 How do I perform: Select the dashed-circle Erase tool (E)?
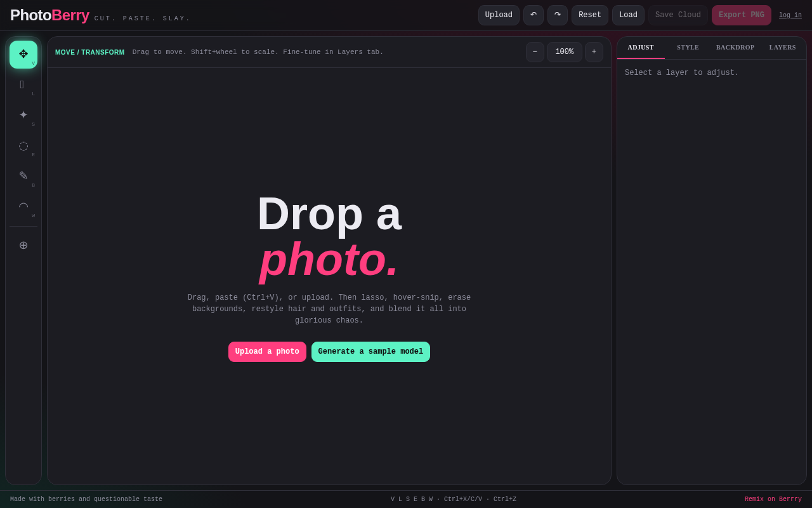click(x=23, y=146)
